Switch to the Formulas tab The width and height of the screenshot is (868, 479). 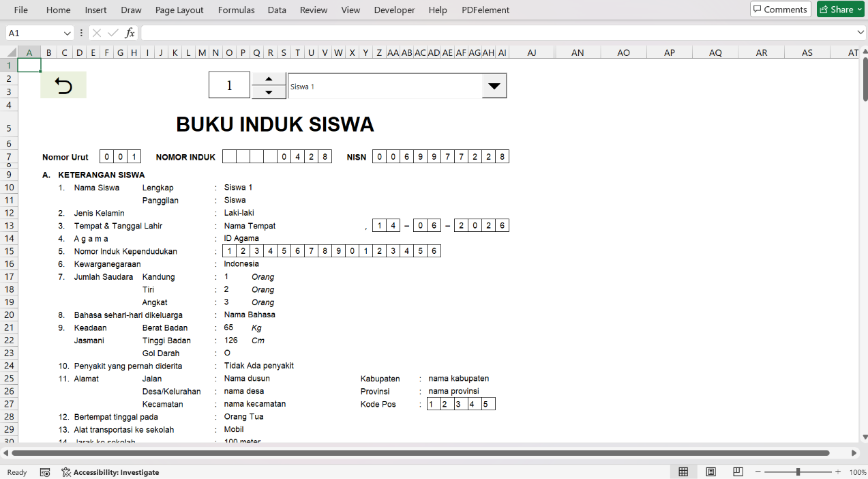pyautogui.click(x=237, y=10)
